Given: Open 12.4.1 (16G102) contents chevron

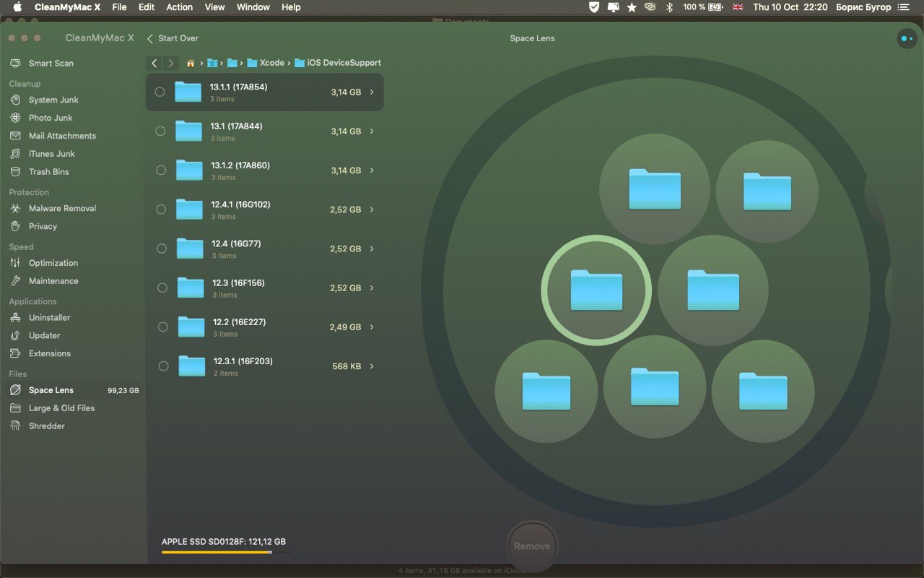Looking at the screenshot, I should click(372, 210).
